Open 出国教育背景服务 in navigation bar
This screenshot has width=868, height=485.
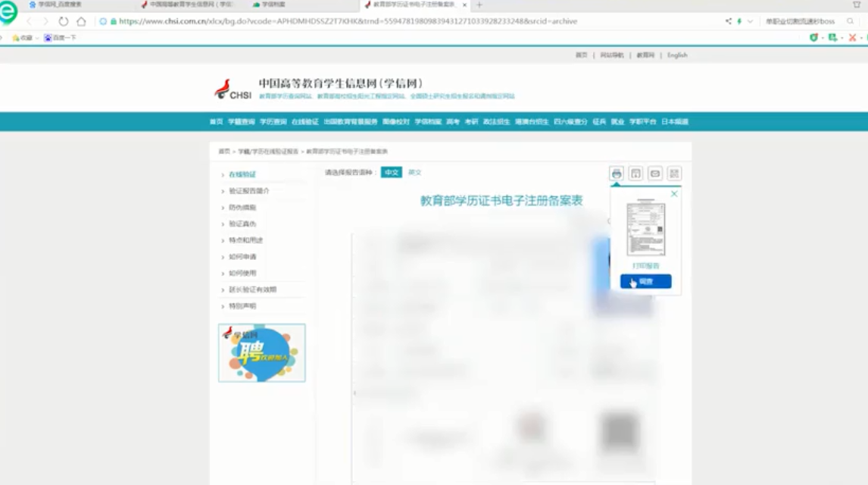351,122
